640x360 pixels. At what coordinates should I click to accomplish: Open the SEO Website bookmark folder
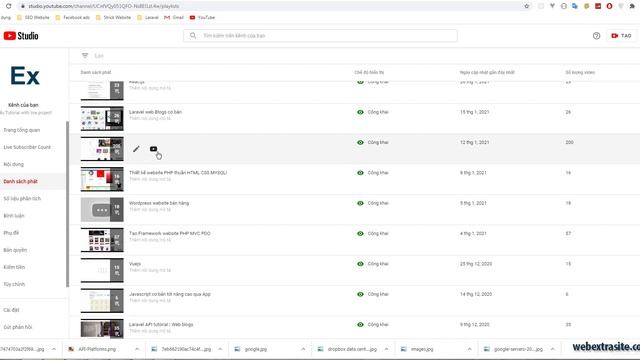pyautogui.click(x=33, y=18)
